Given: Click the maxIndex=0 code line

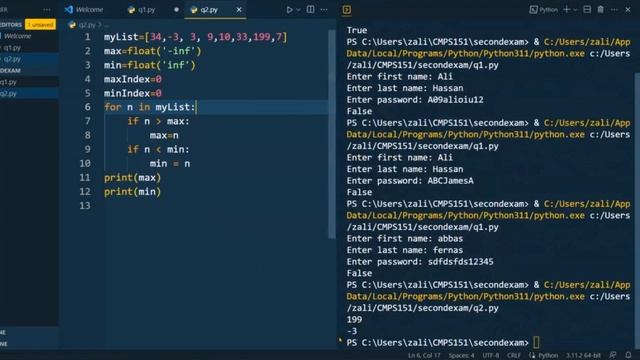Looking at the screenshot, I should click(133, 79).
